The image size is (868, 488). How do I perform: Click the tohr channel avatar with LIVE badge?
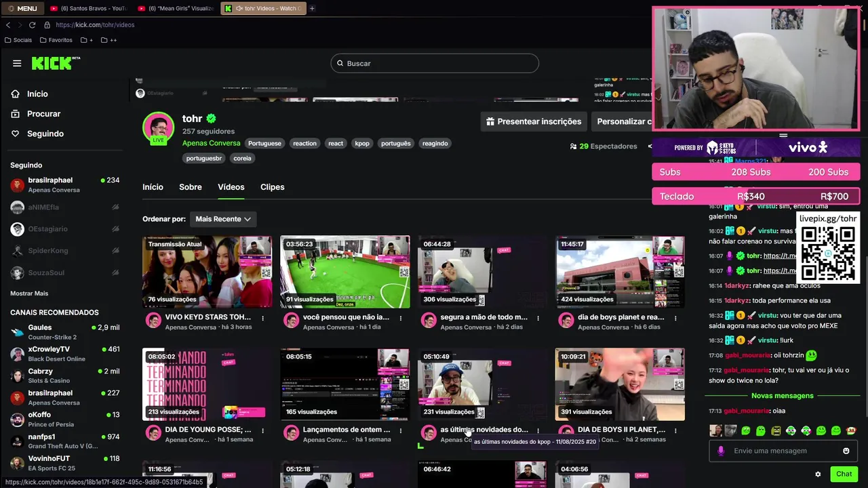point(158,127)
